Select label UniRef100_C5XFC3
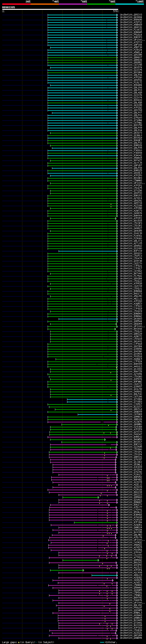Image resolution: width=146 pixels, height=644 pixels. pyautogui.click(x=131, y=256)
